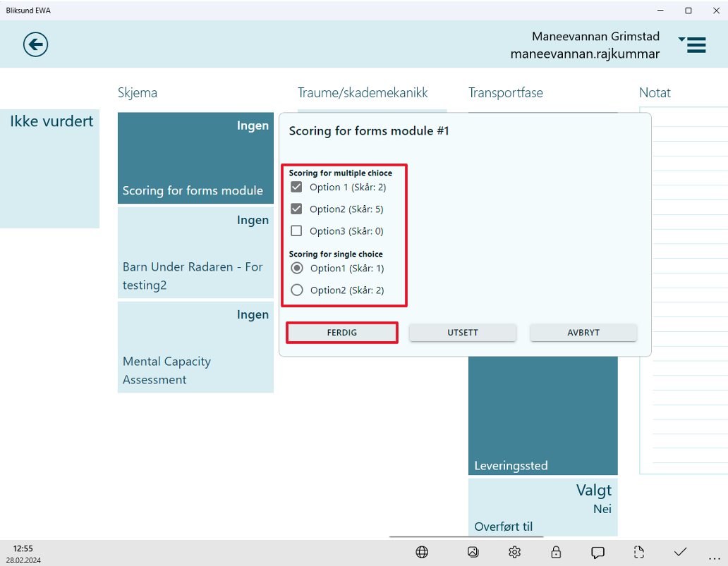Image resolution: width=728 pixels, height=566 pixels.
Task: Select the Leveringssted tile
Action: click(542, 416)
